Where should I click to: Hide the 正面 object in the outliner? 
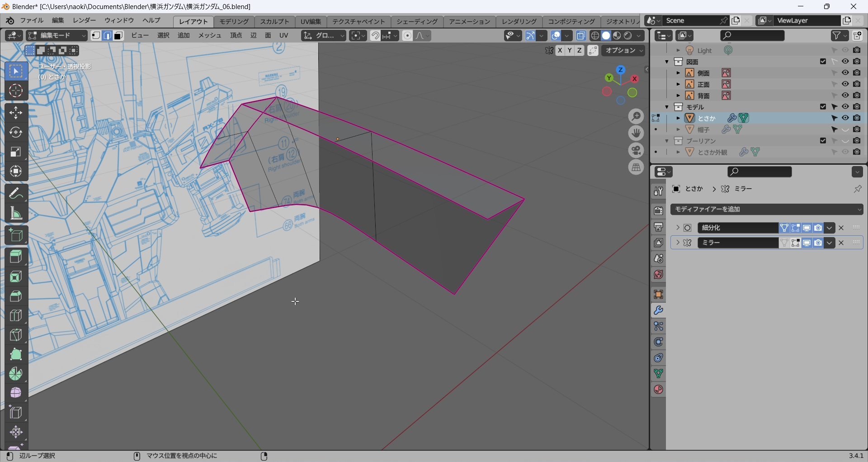click(x=845, y=84)
